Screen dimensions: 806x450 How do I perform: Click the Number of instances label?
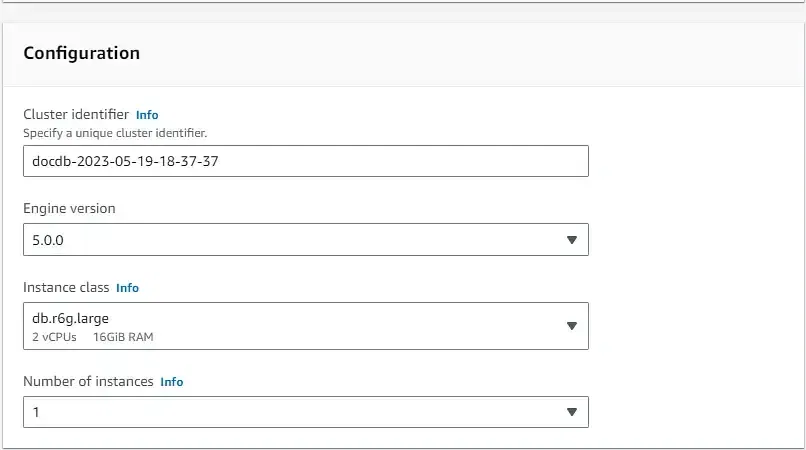point(88,382)
